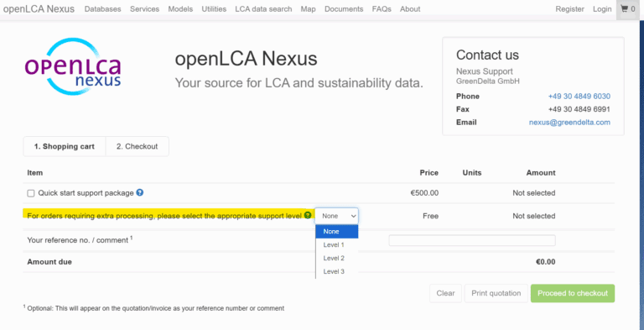Click the Proceed to checkout button

pyautogui.click(x=573, y=293)
